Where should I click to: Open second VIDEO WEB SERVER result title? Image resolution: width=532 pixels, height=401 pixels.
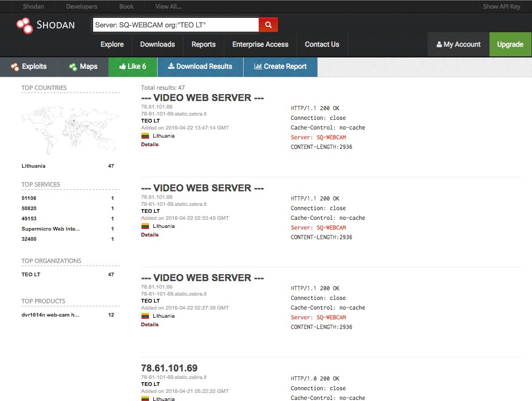click(202, 188)
